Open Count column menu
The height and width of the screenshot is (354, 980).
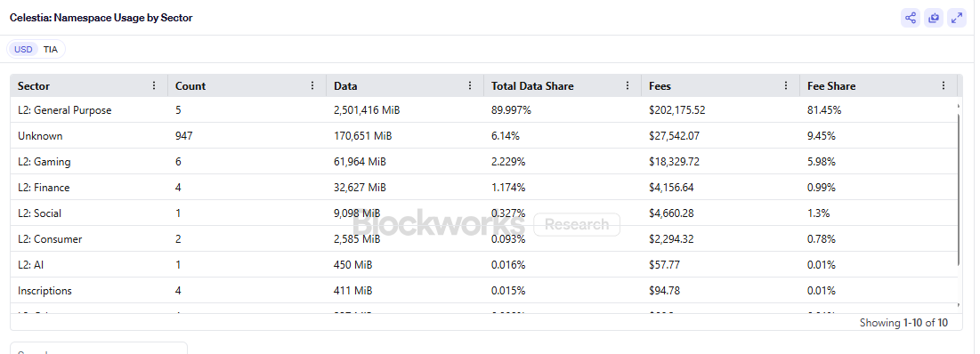coord(312,86)
